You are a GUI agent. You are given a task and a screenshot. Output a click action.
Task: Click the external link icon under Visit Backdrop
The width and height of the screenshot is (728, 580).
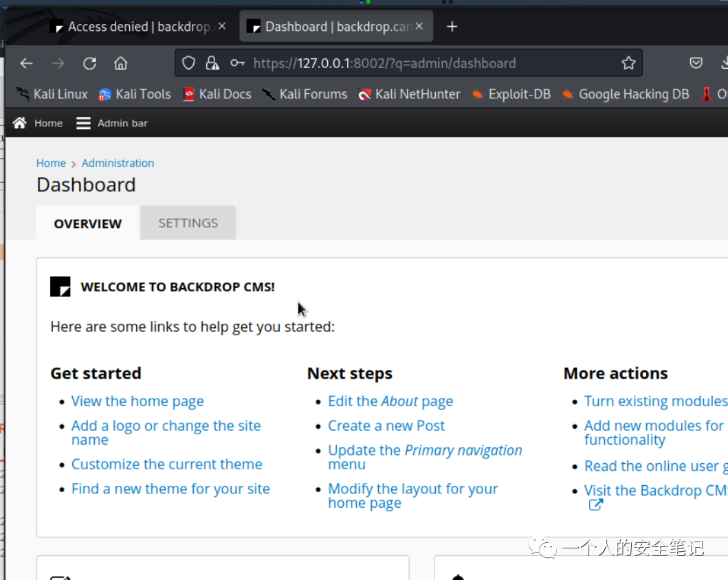coord(596,505)
